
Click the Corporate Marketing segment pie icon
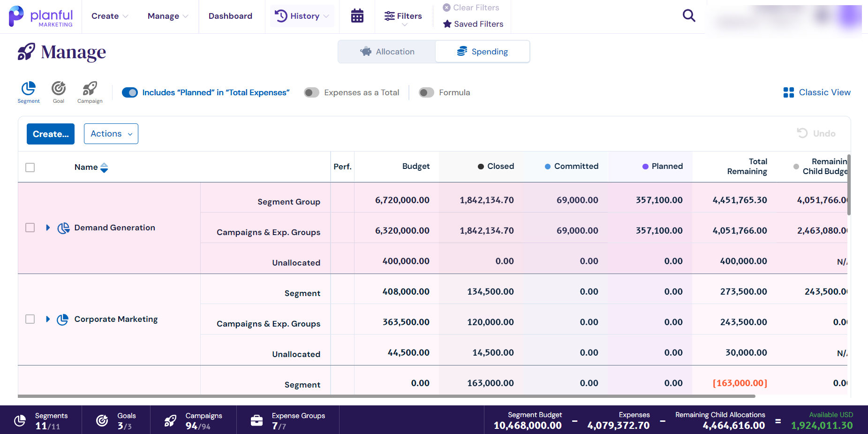pyautogui.click(x=63, y=320)
